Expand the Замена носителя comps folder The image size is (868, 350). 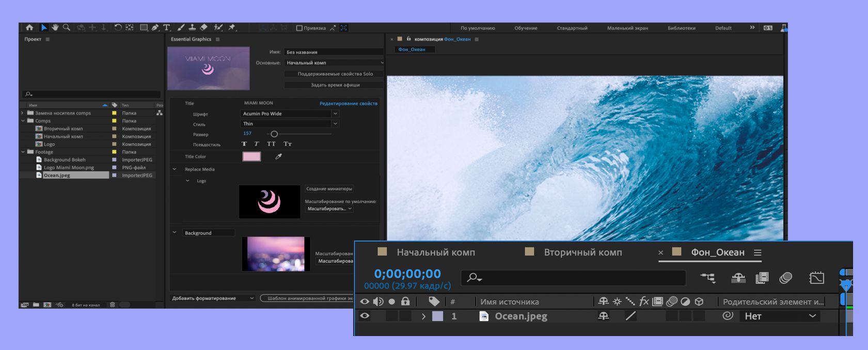tap(23, 113)
